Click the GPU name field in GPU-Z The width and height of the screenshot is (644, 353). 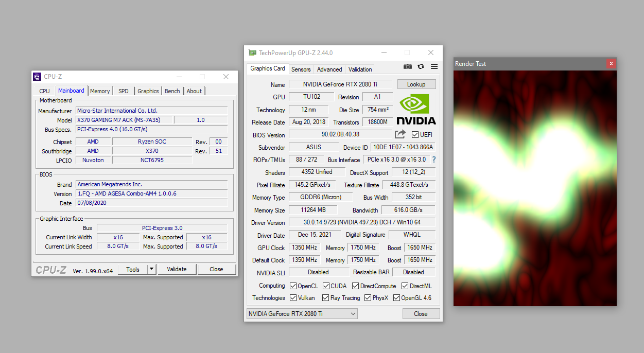[x=340, y=84]
